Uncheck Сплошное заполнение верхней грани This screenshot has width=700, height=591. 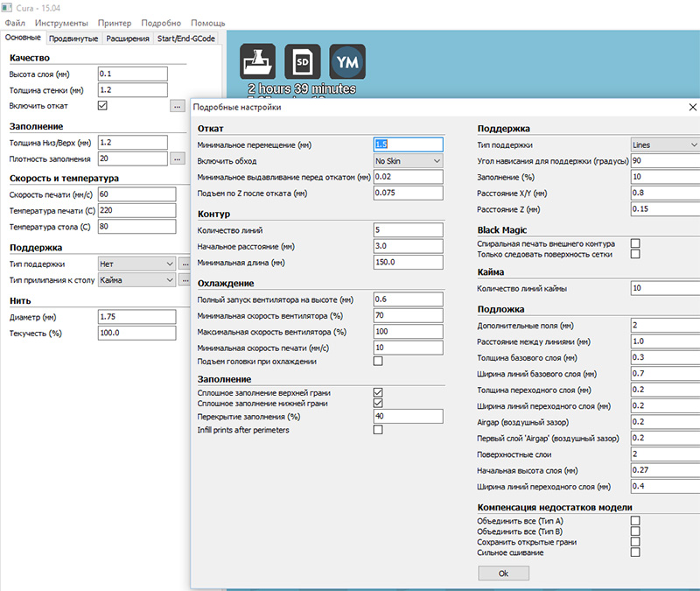coord(378,393)
